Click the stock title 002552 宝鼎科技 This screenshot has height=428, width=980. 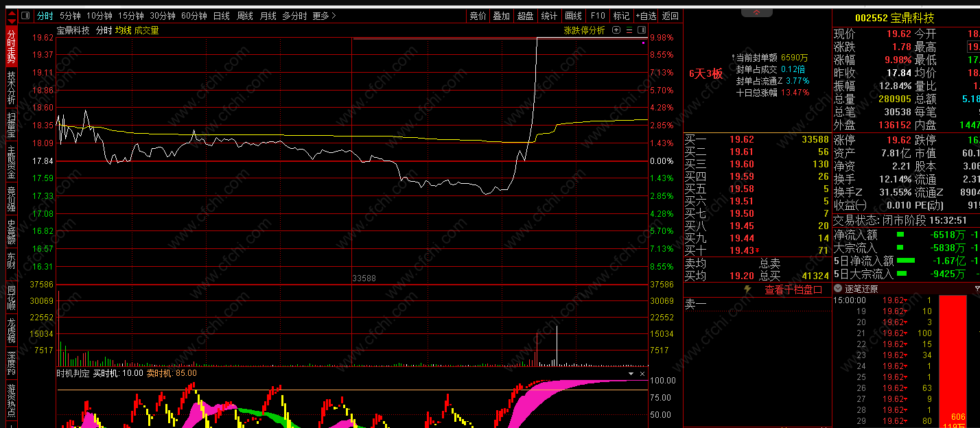coord(895,19)
